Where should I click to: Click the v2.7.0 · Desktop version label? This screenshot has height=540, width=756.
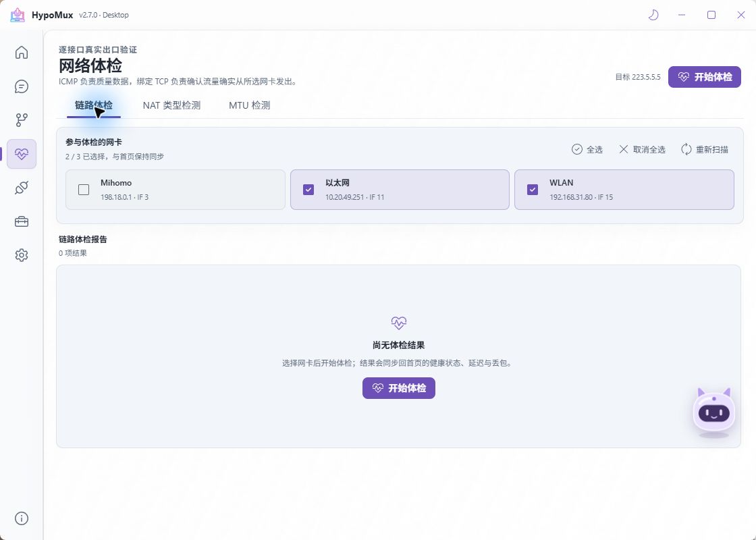point(104,15)
